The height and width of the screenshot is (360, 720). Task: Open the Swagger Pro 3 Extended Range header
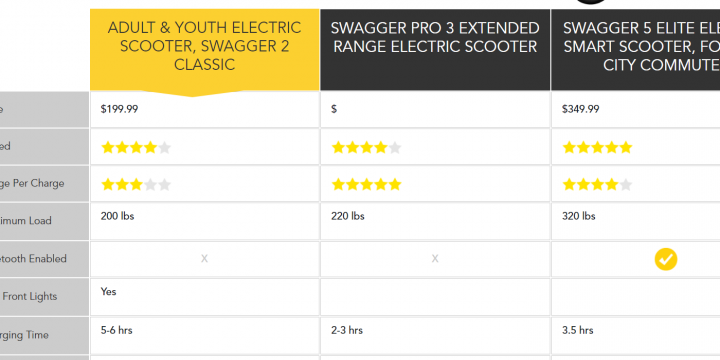pos(435,50)
